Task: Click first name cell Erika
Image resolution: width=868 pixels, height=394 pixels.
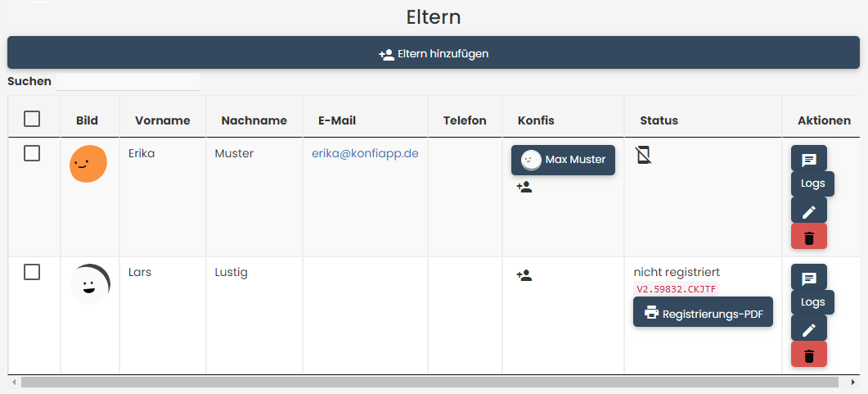Action: click(142, 153)
